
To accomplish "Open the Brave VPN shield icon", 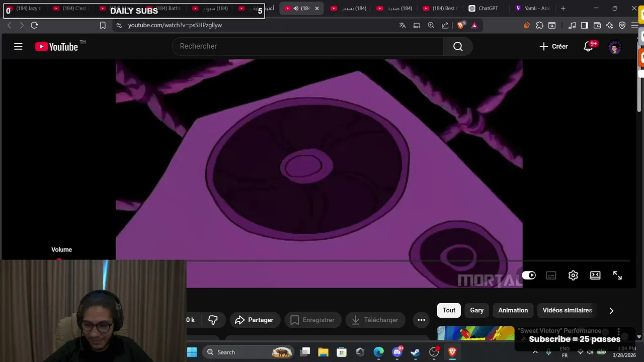I will (622, 25).
